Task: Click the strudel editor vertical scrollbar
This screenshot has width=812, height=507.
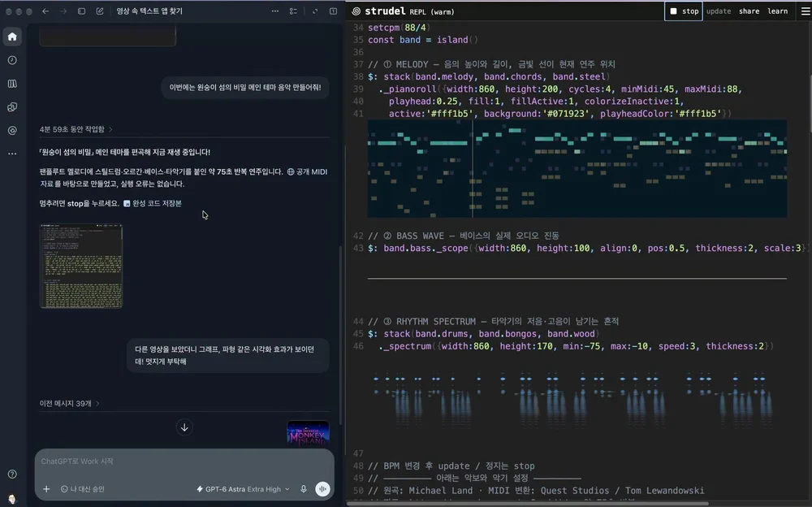Action: [810, 104]
